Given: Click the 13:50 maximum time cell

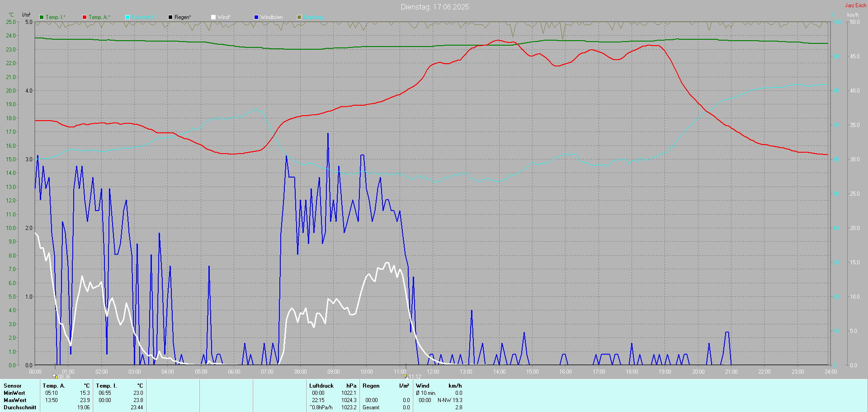Looking at the screenshot, I should click(52, 400).
